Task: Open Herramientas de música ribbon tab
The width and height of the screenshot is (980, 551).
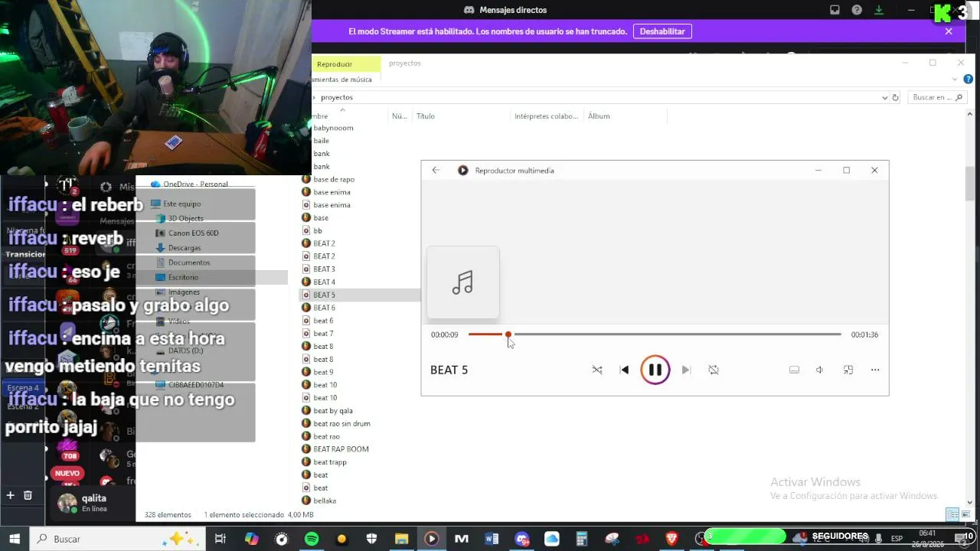Action: 342,80
